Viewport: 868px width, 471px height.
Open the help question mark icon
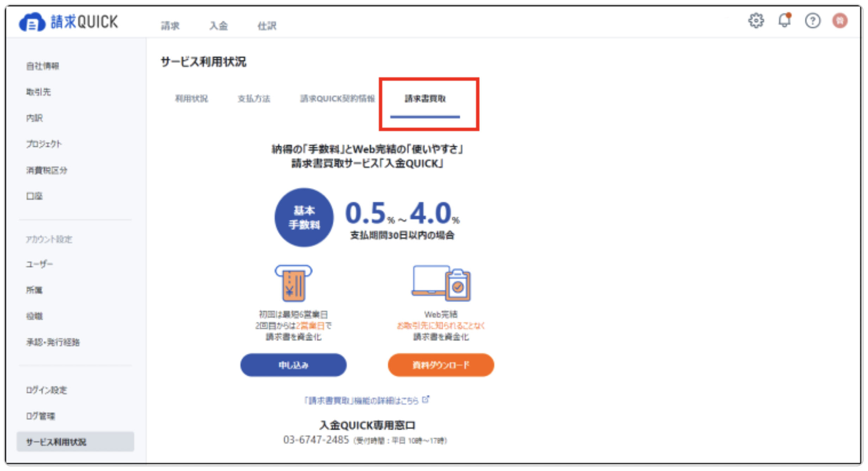(x=812, y=21)
